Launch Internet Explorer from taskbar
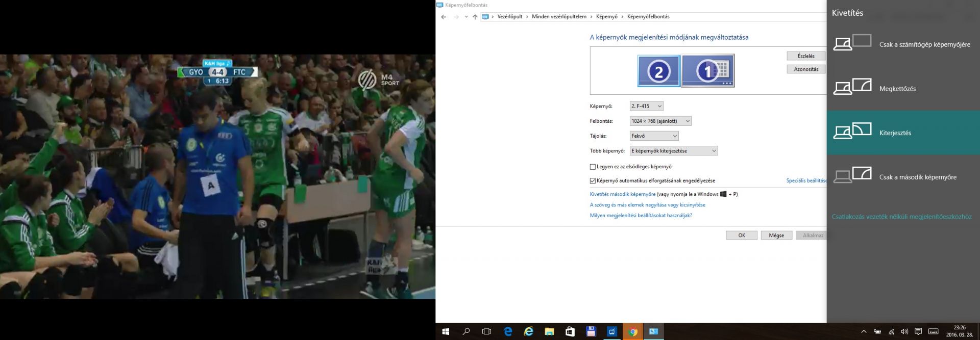980x340 pixels. click(529, 332)
